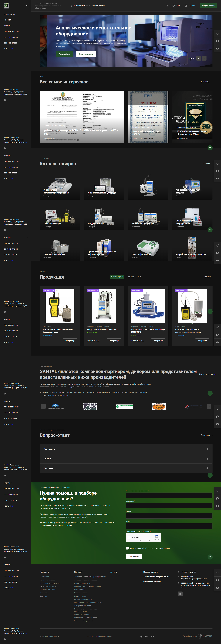Open НОВОСТИ in sidebar menu

coord(8,20)
